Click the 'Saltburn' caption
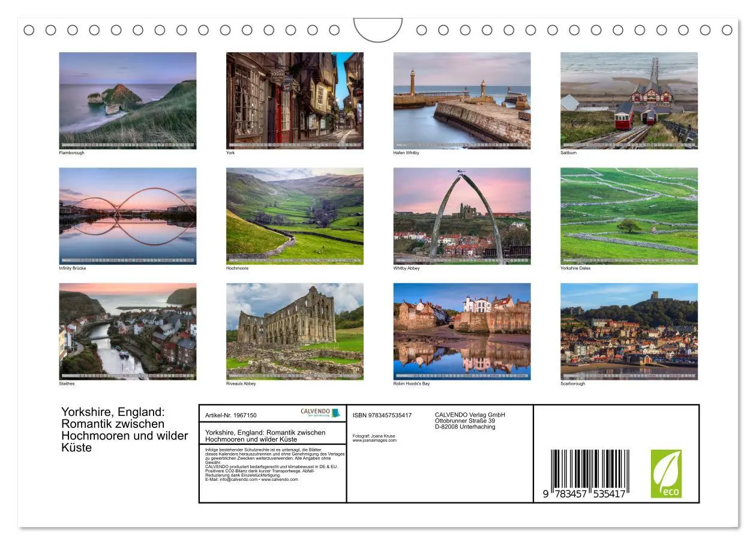The image size is (756, 545). pos(569,153)
